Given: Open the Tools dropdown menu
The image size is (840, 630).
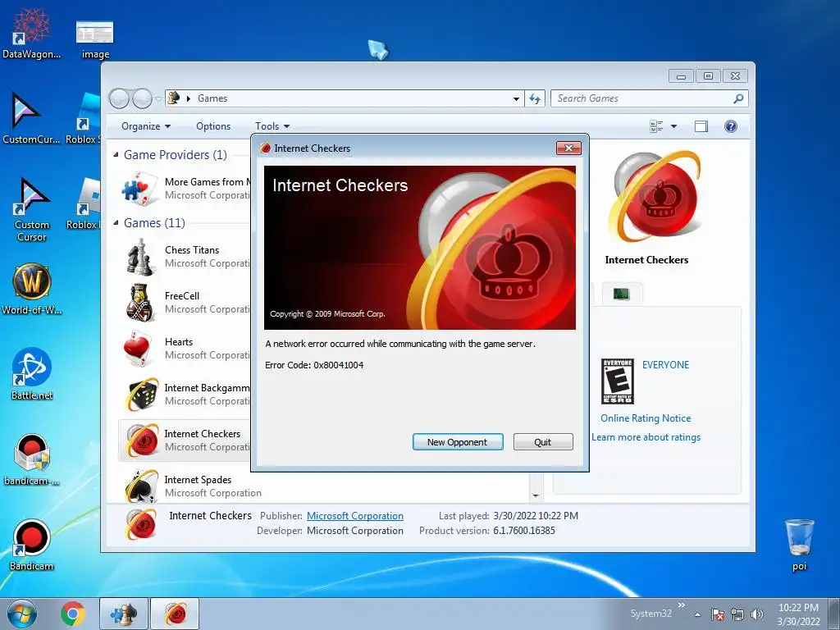Looking at the screenshot, I should [x=272, y=126].
